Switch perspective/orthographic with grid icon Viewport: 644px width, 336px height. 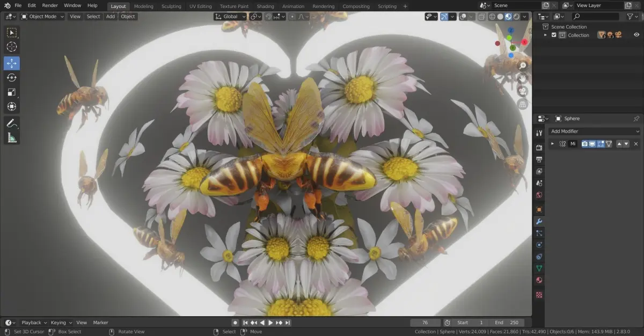[x=523, y=104]
